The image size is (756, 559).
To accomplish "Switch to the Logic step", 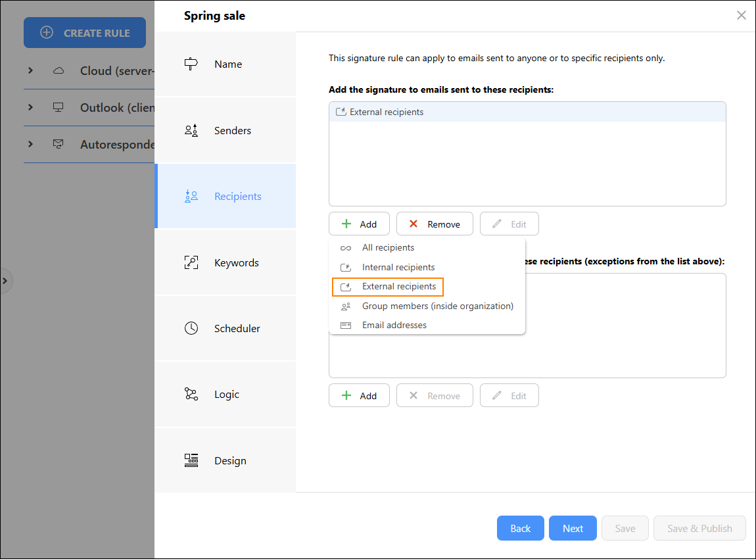I will [225, 394].
